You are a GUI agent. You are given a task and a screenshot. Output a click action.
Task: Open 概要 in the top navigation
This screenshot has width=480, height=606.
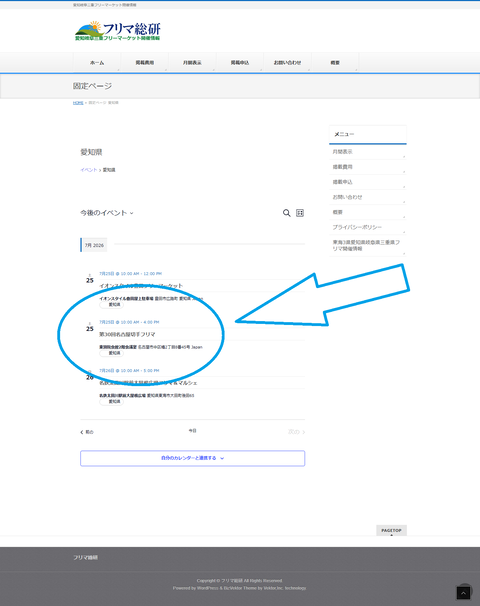tap(335, 63)
